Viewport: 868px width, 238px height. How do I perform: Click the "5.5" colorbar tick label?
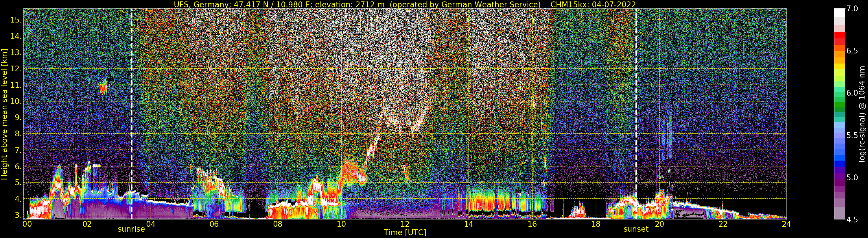pyautogui.click(x=852, y=135)
